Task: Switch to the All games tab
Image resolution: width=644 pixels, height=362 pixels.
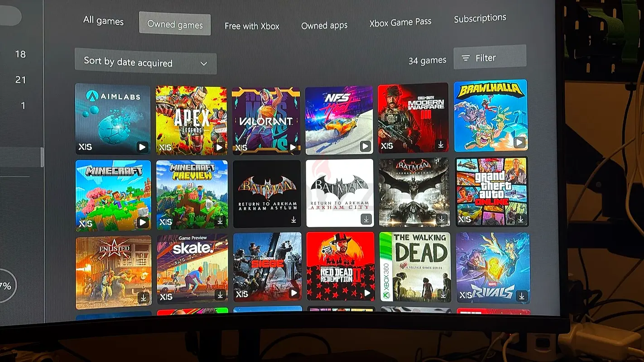Action: [x=103, y=20]
